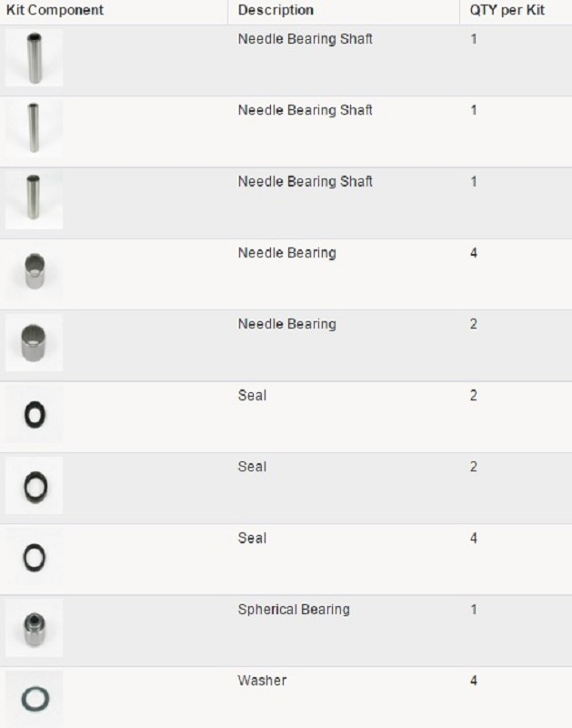Click the Spherical Bearing thumbnail image
The height and width of the screenshot is (728, 572).
click(x=34, y=628)
